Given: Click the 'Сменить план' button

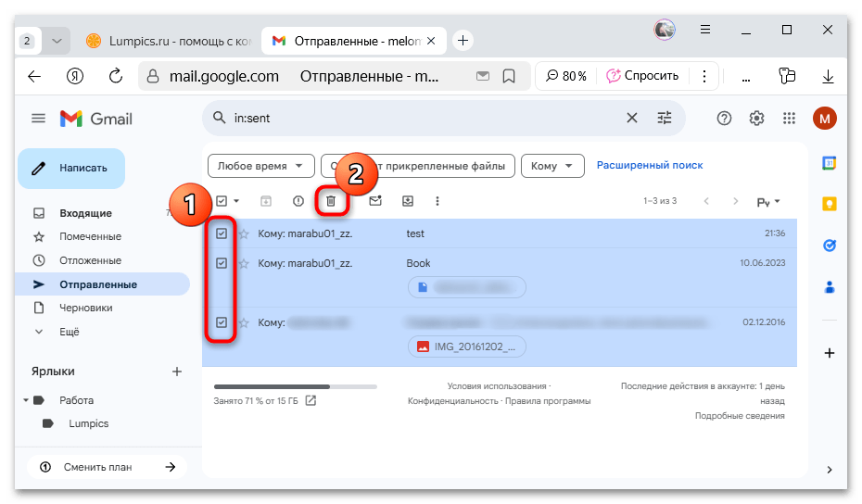Looking at the screenshot, I should [x=108, y=467].
